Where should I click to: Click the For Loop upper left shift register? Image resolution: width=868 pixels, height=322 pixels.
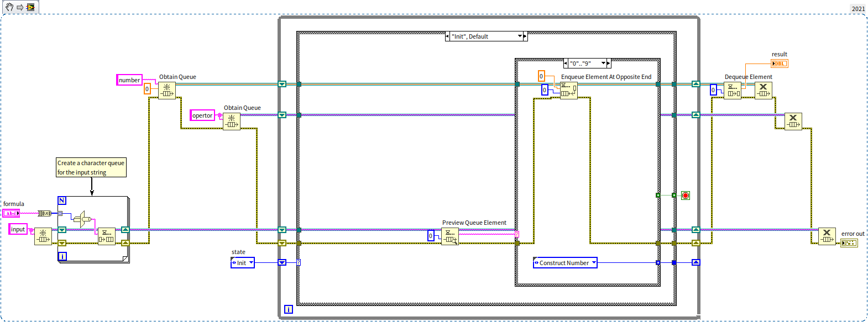pyautogui.click(x=62, y=230)
